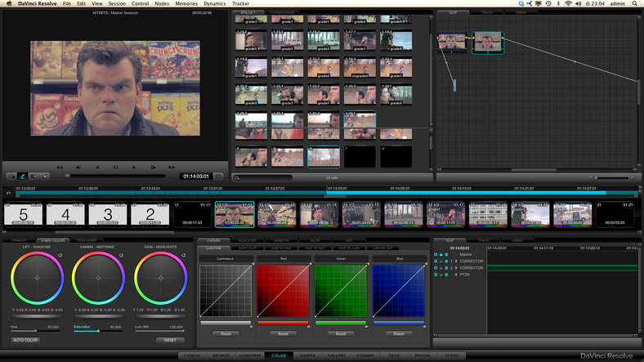This screenshot has width=644, height=362.
Task: Pause playback in the viewer transport
Action: point(115,168)
